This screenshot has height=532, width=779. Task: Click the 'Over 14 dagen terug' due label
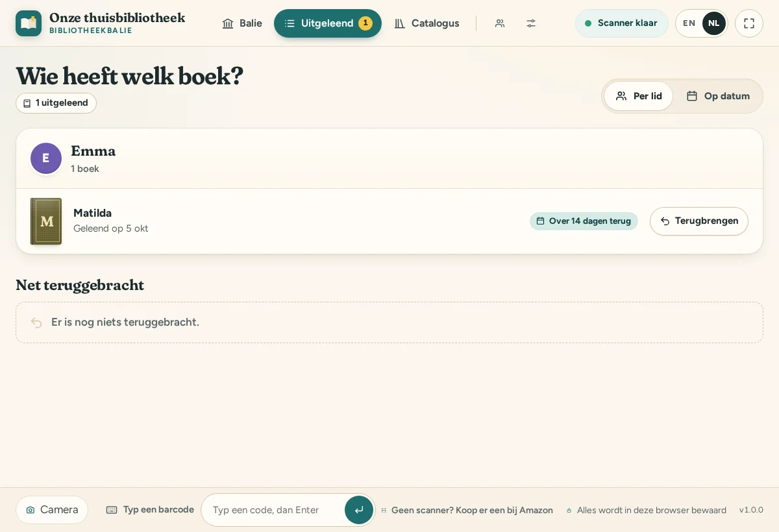(584, 221)
